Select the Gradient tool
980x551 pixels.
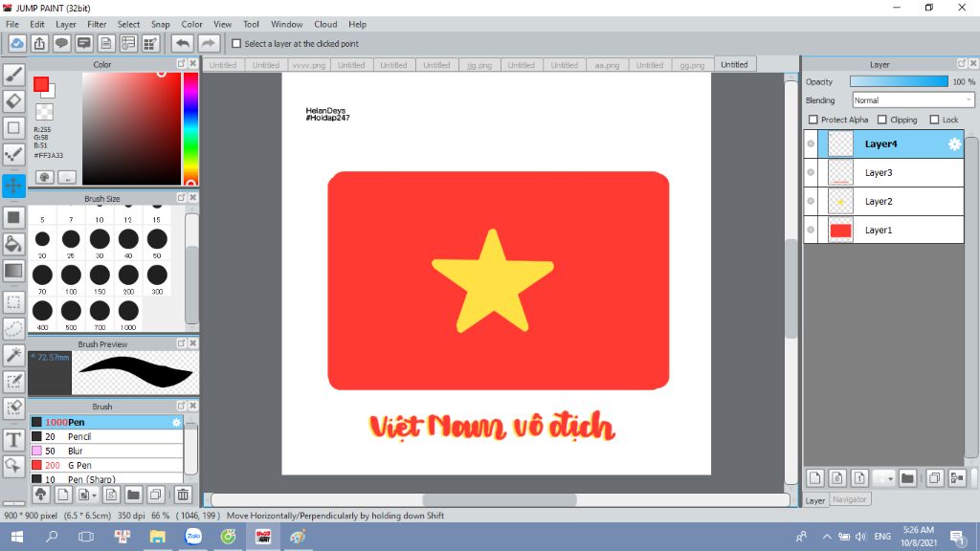13,271
